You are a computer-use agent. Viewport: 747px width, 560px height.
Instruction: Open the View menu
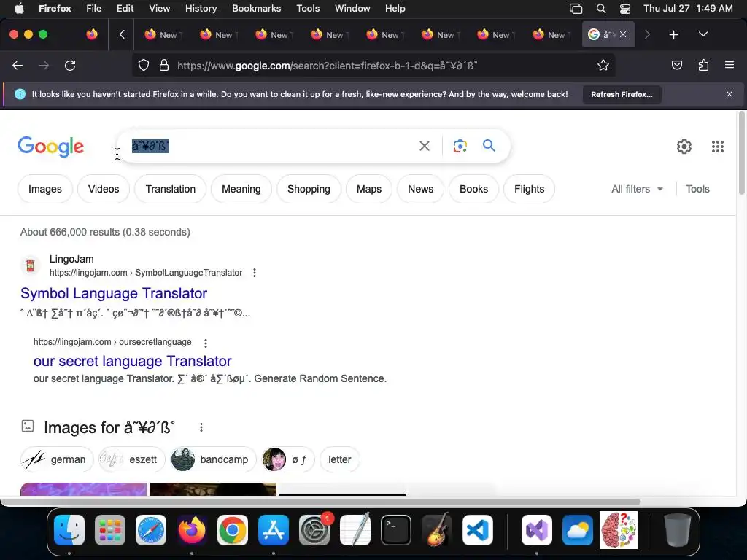tap(159, 9)
